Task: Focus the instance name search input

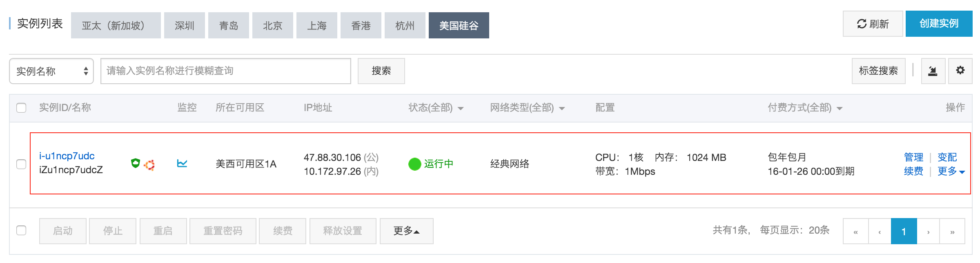Action: point(226,71)
